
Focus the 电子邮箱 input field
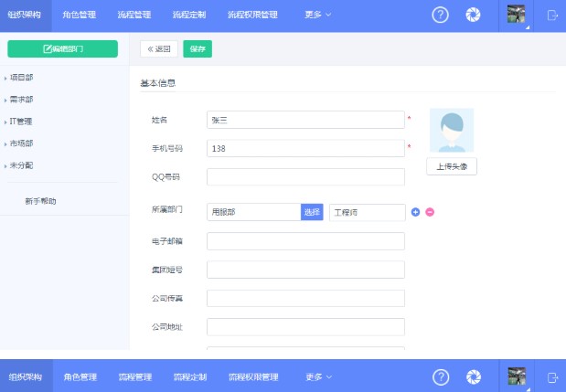point(305,241)
